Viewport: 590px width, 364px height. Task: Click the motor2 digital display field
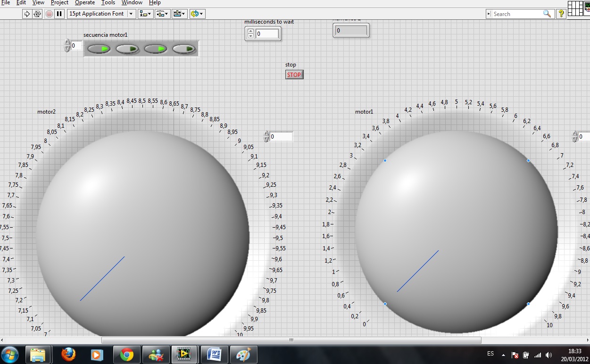point(281,137)
